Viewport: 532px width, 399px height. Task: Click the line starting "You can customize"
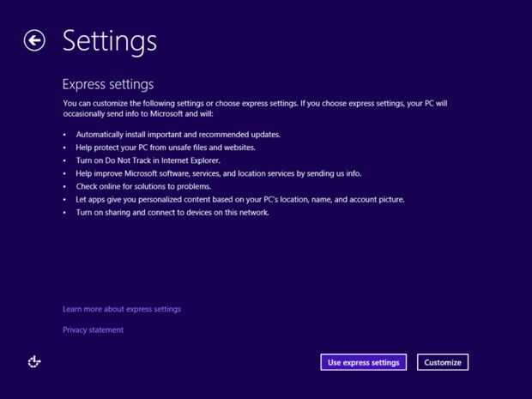(x=255, y=103)
